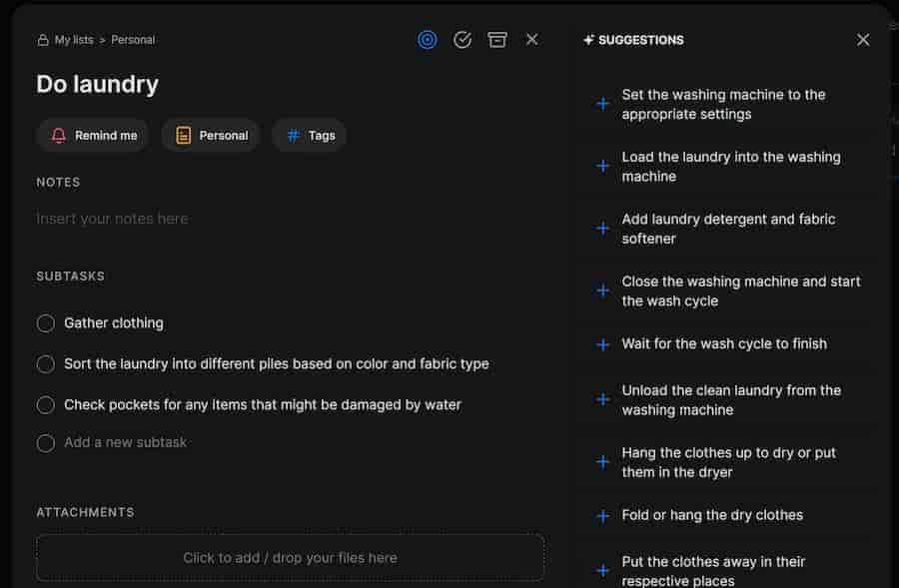Image resolution: width=899 pixels, height=588 pixels.
Task: Mark the task complete with checkmark icon
Action: pos(462,40)
